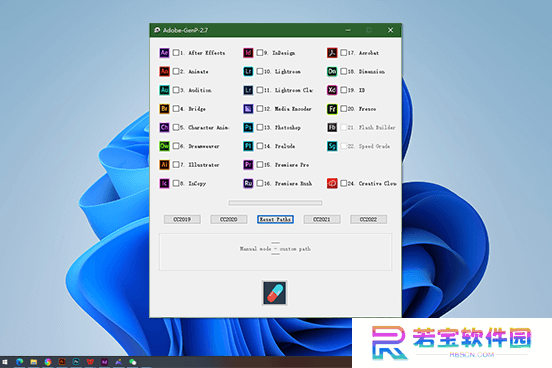
Task: Tick the InDesign checkbox
Action: coord(260,53)
